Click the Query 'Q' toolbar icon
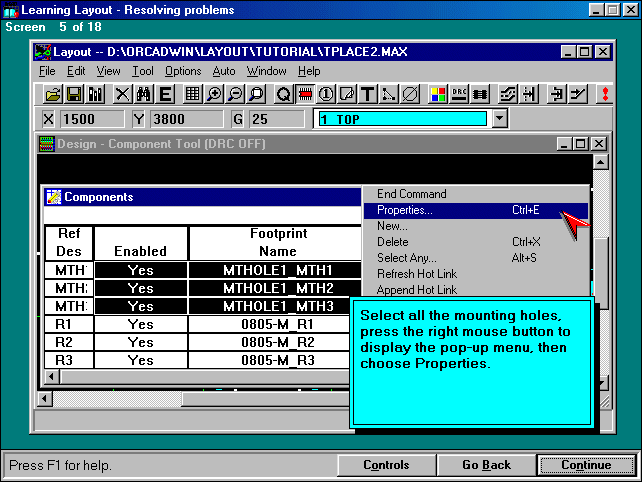The height and width of the screenshot is (482, 642). [283, 94]
